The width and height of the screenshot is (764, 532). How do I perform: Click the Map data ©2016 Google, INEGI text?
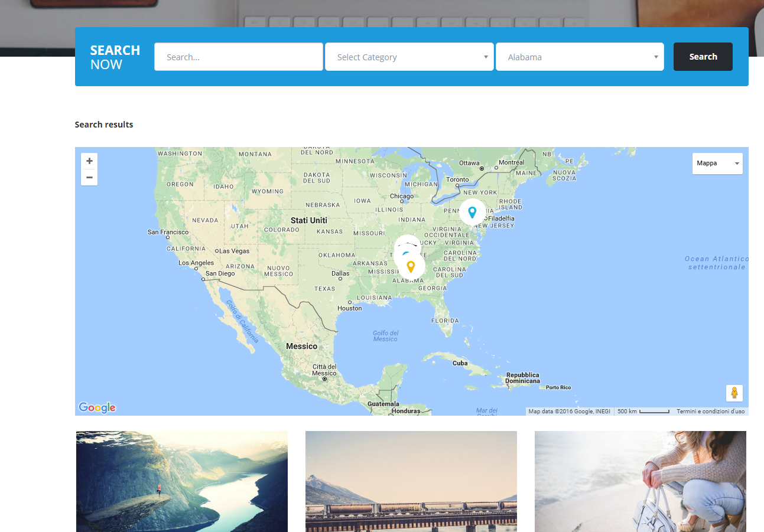click(570, 412)
